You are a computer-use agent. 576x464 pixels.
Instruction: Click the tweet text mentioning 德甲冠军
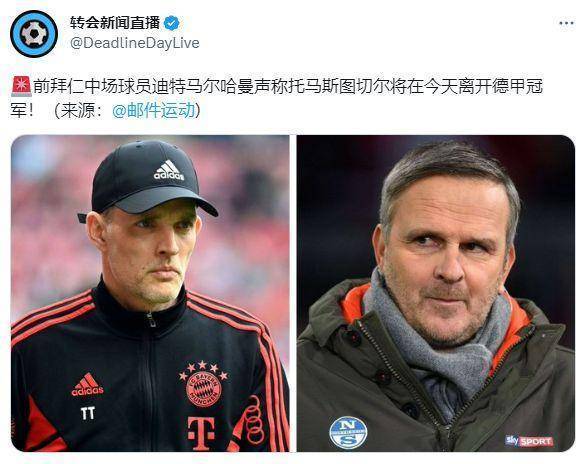click(x=276, y=98)
